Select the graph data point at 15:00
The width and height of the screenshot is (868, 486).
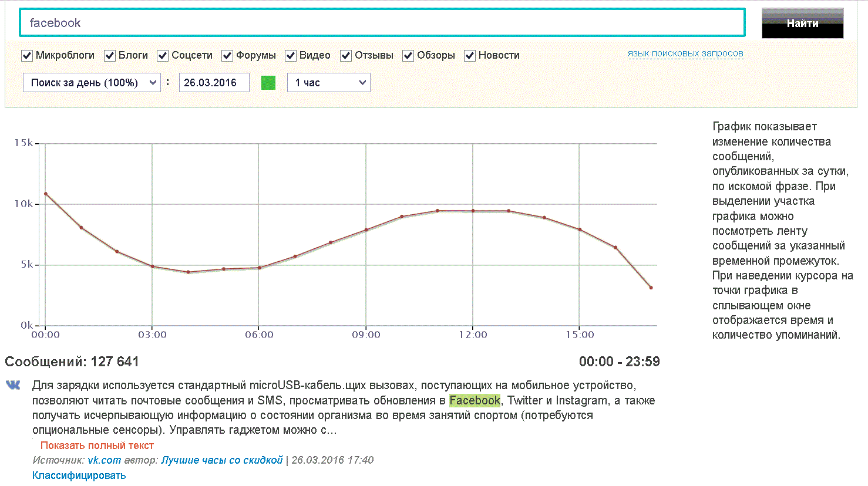coord(580,230)
